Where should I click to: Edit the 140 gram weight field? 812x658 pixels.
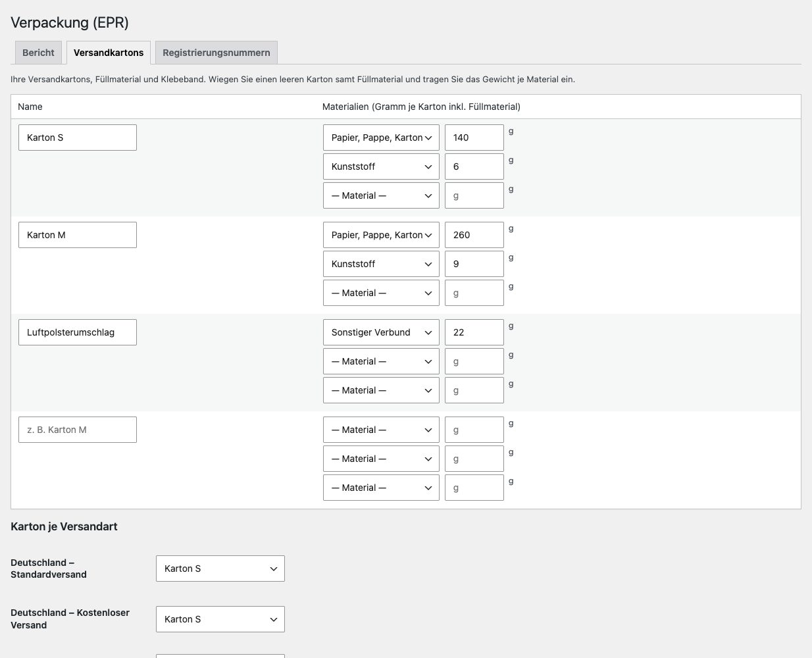[474, 138]
